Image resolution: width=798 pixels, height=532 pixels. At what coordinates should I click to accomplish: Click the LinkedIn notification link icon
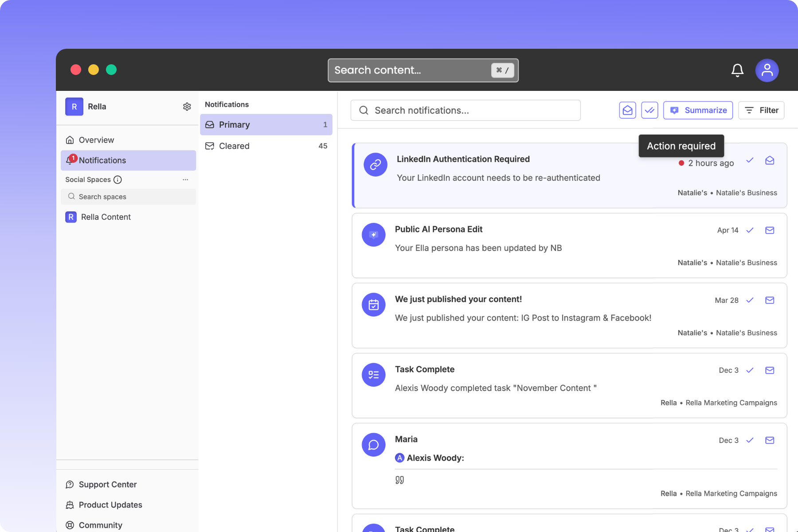(376, 164)
